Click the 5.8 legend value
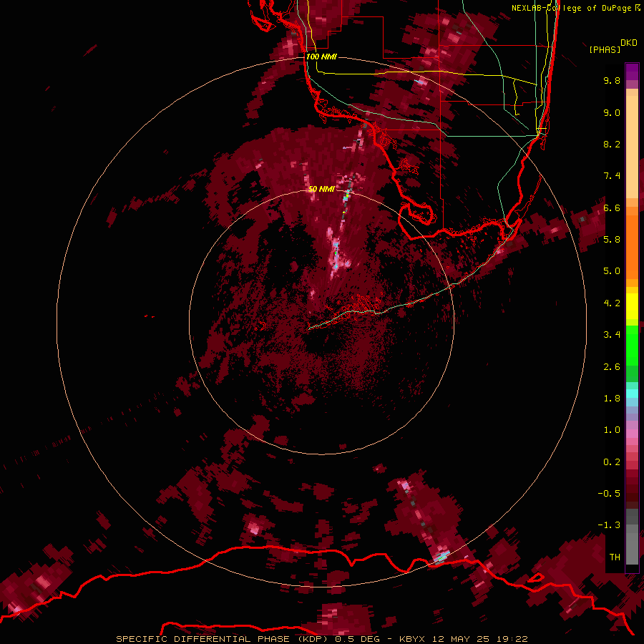 click(612, 240)
